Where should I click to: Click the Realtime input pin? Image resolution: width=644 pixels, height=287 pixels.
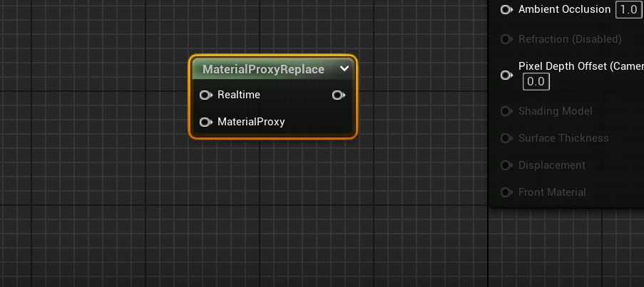[205, 95]
